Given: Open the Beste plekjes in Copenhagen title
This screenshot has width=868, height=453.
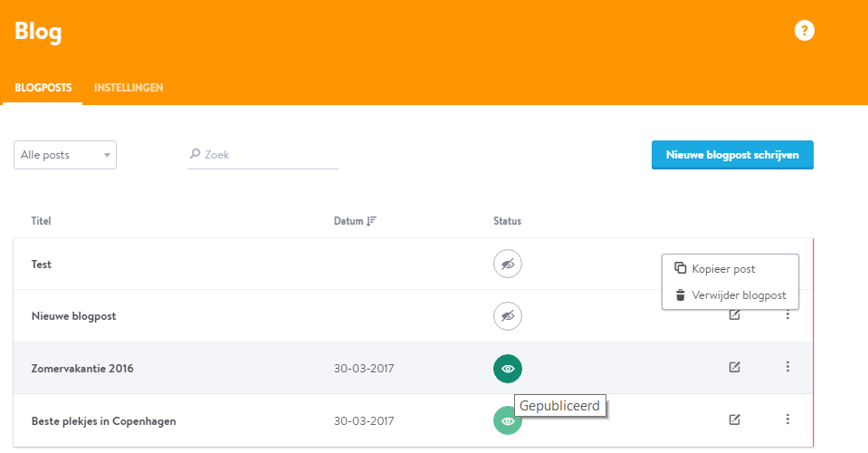Looking at the screenshot, I should 103,421.
